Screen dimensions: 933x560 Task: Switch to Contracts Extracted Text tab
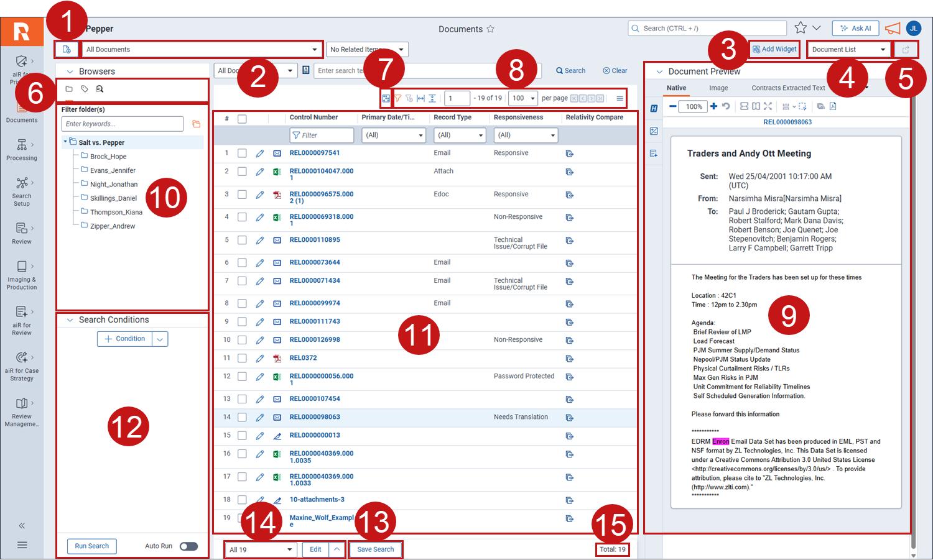(788, 88)
